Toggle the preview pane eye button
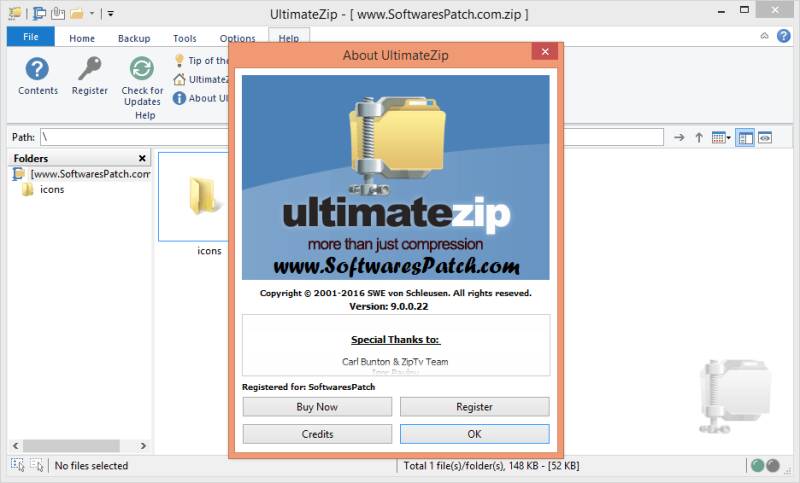The image size is (800, 483). 765,138
